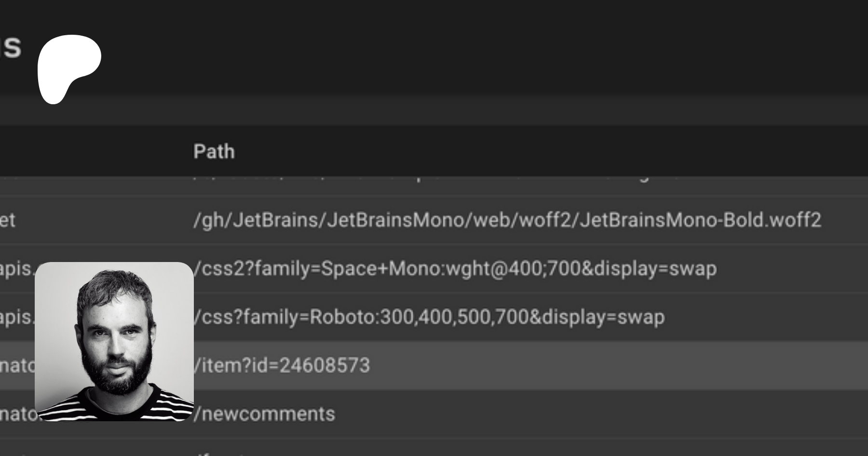This screenshot has height=456, width=868.
Task: Select the JetBrainsMono-Bold.woff2 path entry
Action: pos(506,220)
